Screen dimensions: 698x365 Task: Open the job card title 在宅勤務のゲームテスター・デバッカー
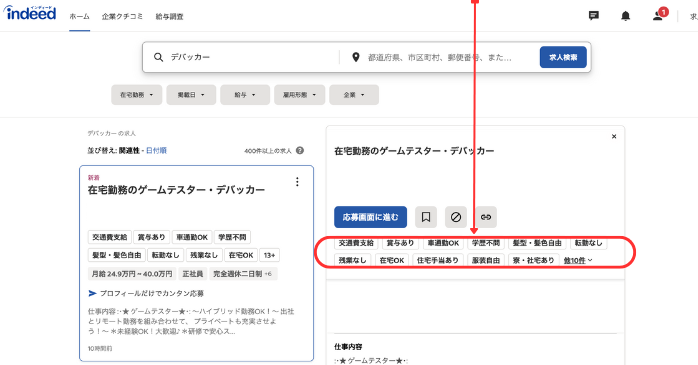coord(176,190)
